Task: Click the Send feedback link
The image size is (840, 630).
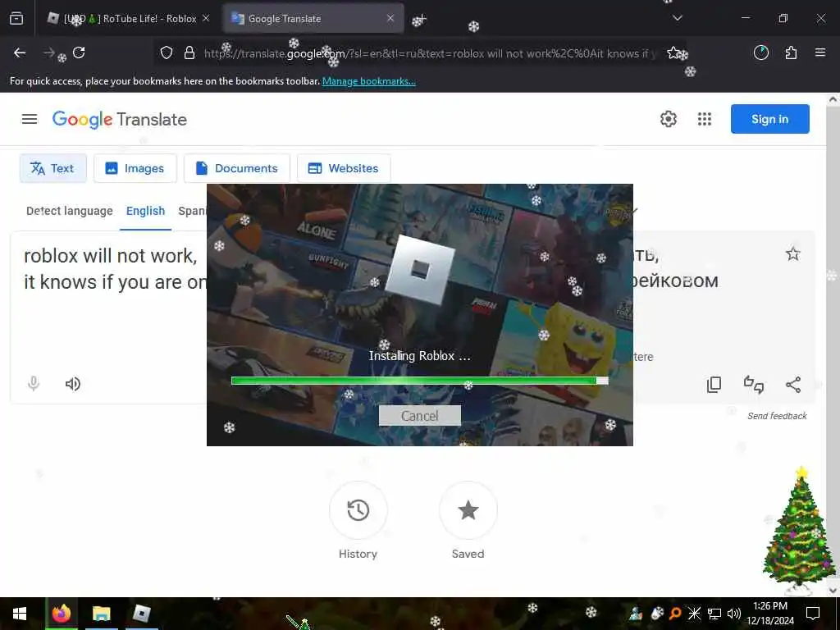Action: coord(778,416)
